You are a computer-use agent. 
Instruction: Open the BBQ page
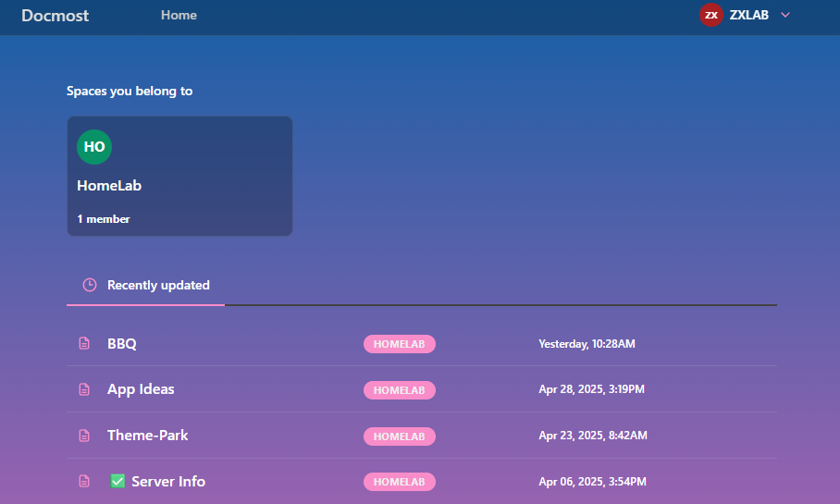(x=122, y=343)
